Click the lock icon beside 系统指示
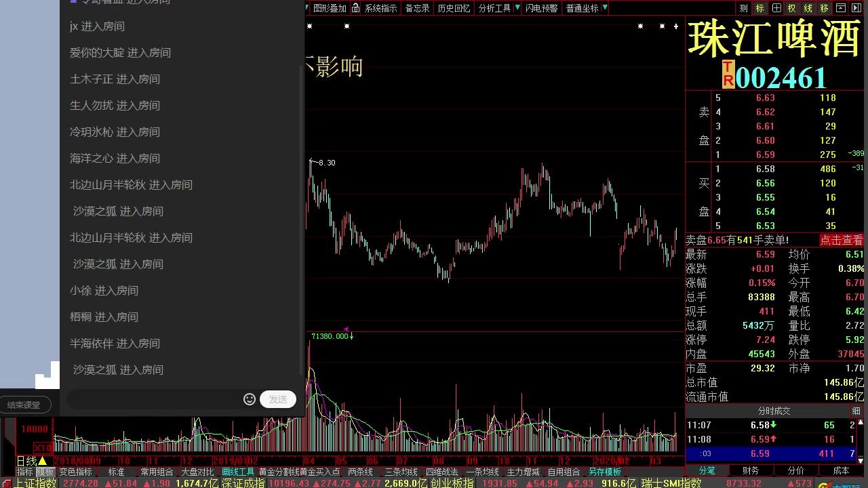 [x=356, y=8]
